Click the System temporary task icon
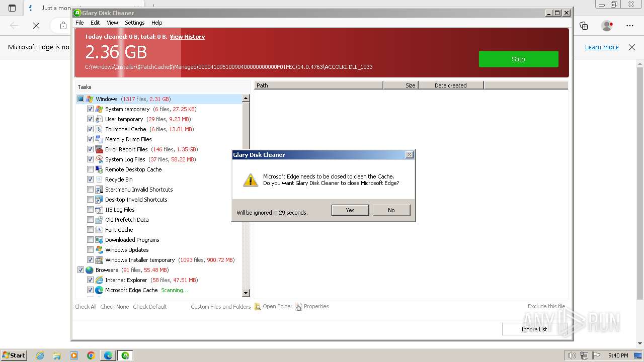Screen dimensions: 644x362 (x=99, y=109)
